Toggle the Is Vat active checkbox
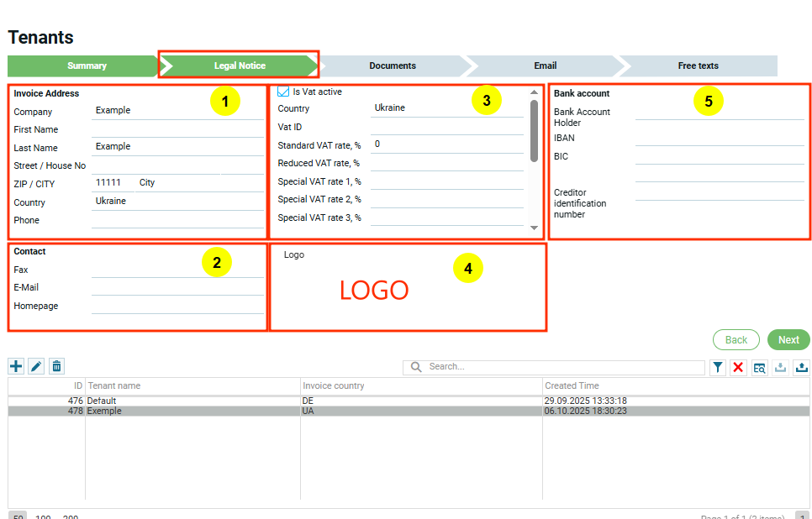Image resolution: width=812 pixels, height=519 pixels. coord(283,92)
